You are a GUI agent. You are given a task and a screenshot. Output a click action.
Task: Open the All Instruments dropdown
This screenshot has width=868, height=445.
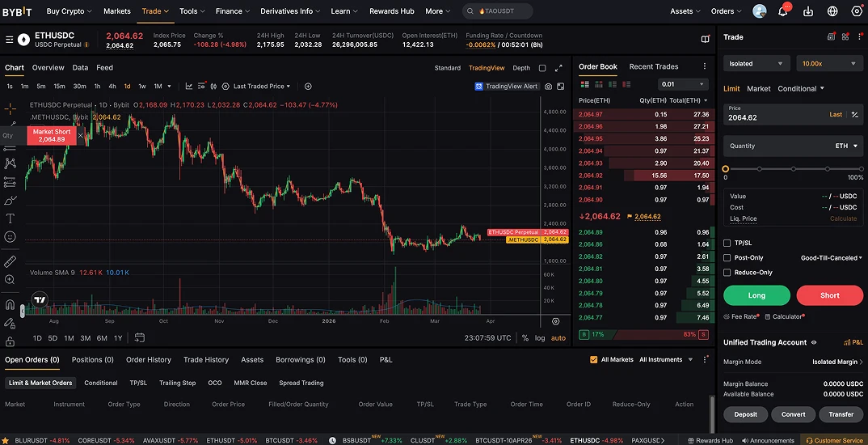coord(666,360)
